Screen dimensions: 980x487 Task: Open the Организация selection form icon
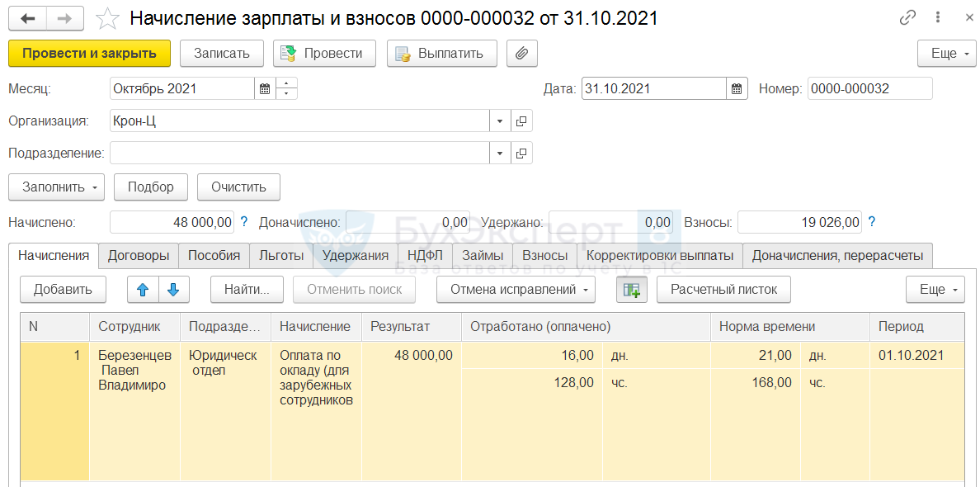(521, 121)
